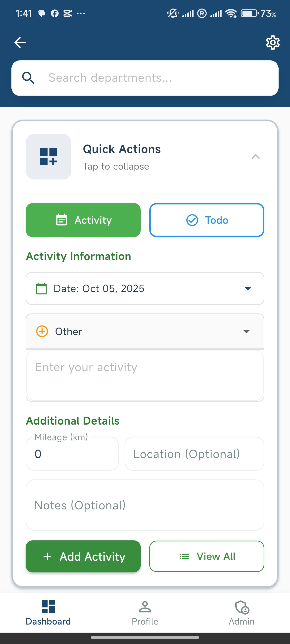
Task: Focus the Mileage (km) field
Action: [72, 454]
